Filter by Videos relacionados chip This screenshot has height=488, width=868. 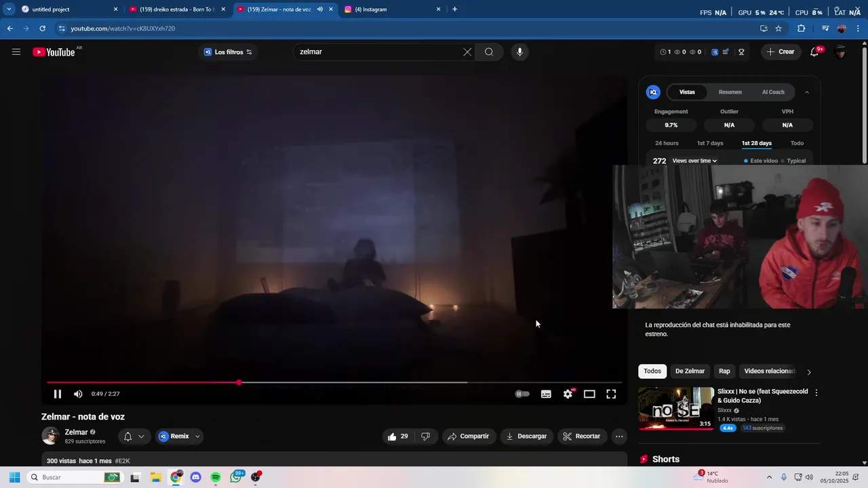click(769, 371)
